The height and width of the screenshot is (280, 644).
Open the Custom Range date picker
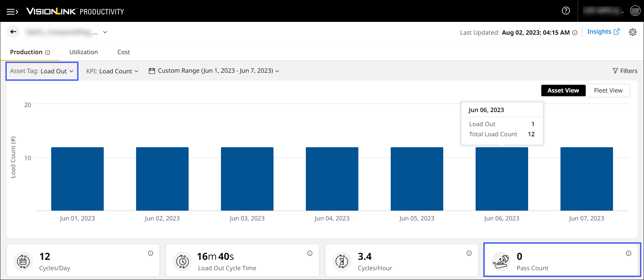click(214, 71)
